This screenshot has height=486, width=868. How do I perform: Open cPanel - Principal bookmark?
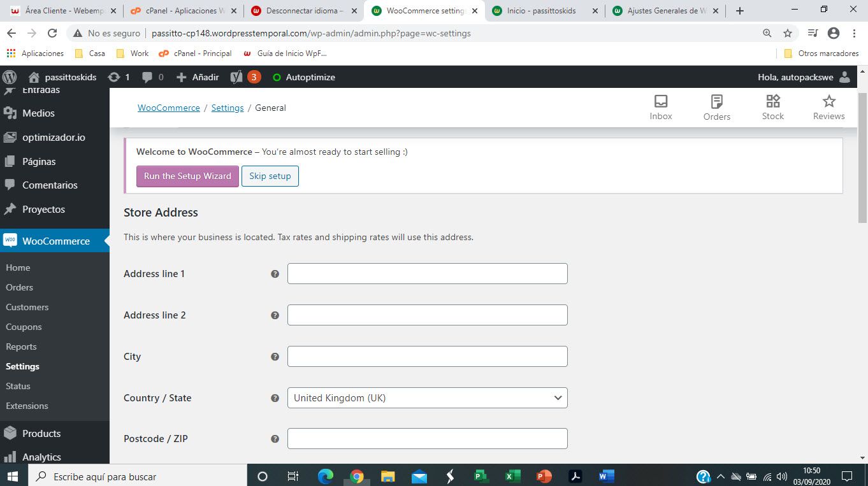196,54
